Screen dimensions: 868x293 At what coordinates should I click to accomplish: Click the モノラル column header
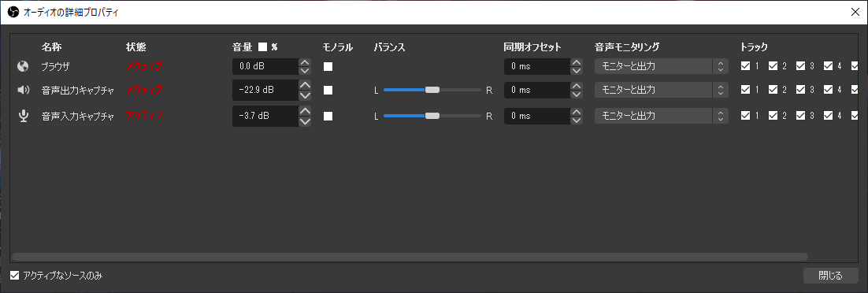pyautogui.click(x=338, y=47)
